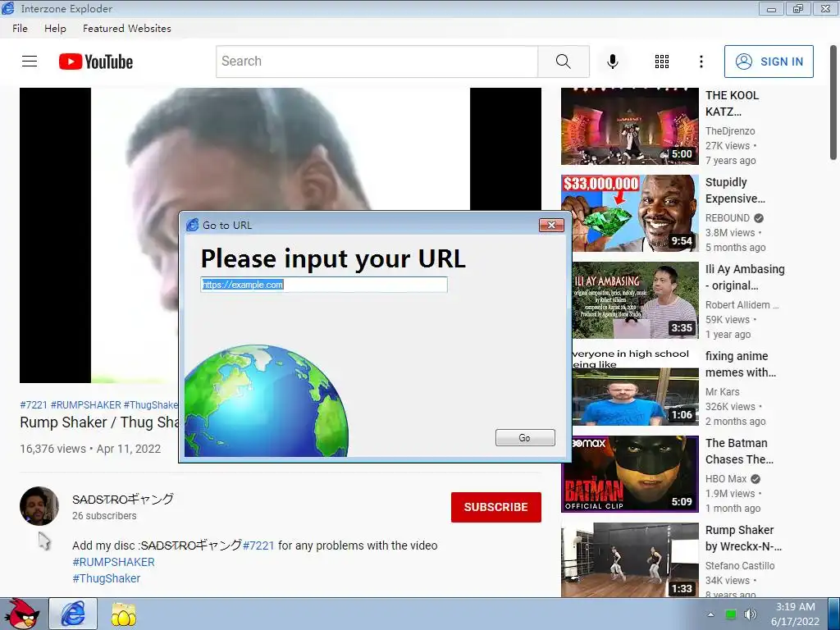Go to the YouTube home logo
The width and height of the screenshot is (840, 630).
96,62
